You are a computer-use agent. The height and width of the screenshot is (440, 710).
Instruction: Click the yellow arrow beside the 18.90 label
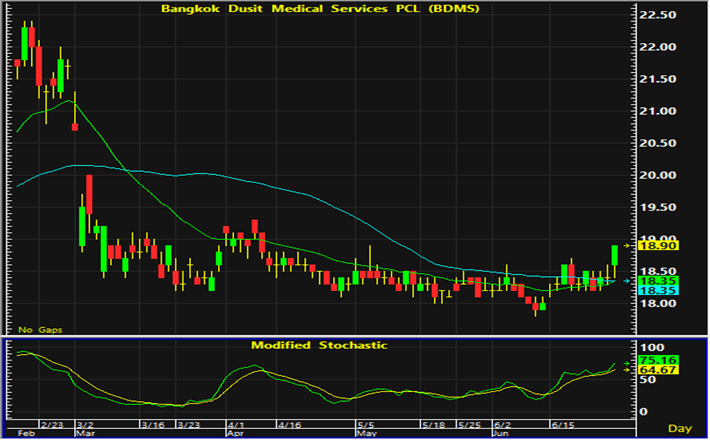(626, 246)
